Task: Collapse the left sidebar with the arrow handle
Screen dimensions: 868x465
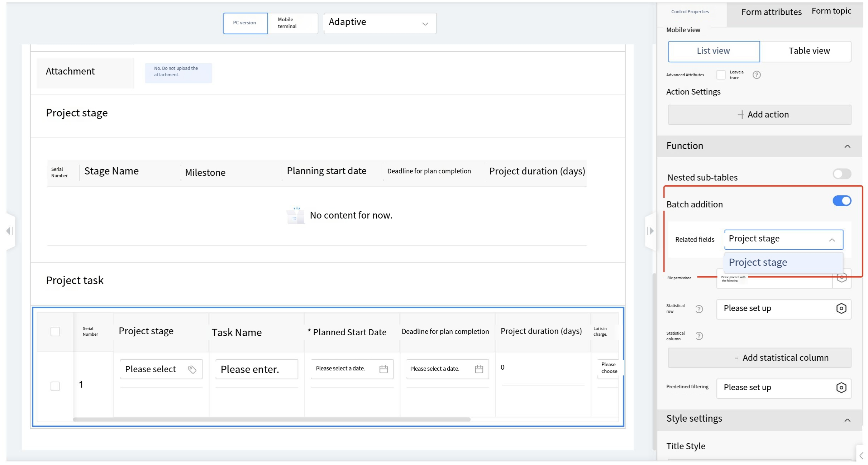Action: [10, 231]
